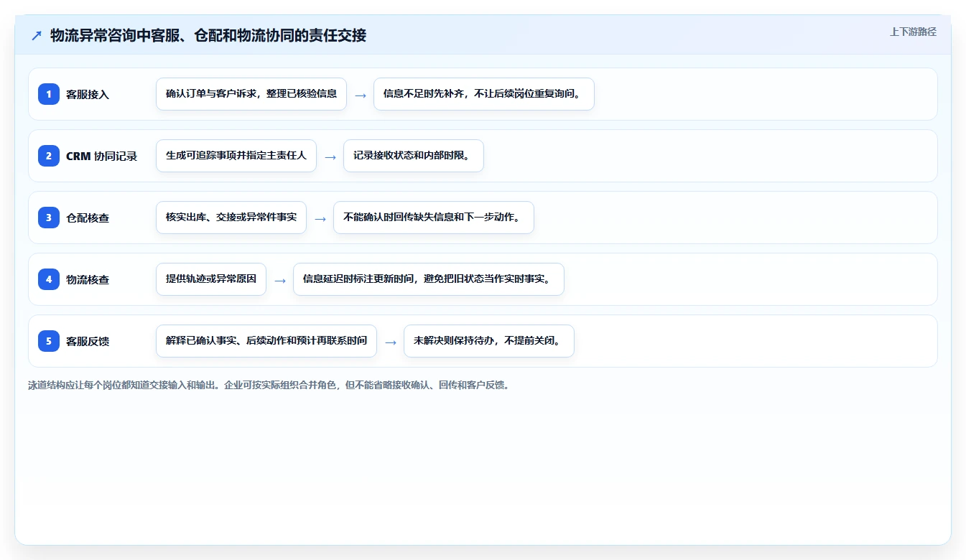Image resolution: width=966 pixels, height=560 pixels.
Task: Click the arrow icon beside the title
Action: tap(37, 35)
